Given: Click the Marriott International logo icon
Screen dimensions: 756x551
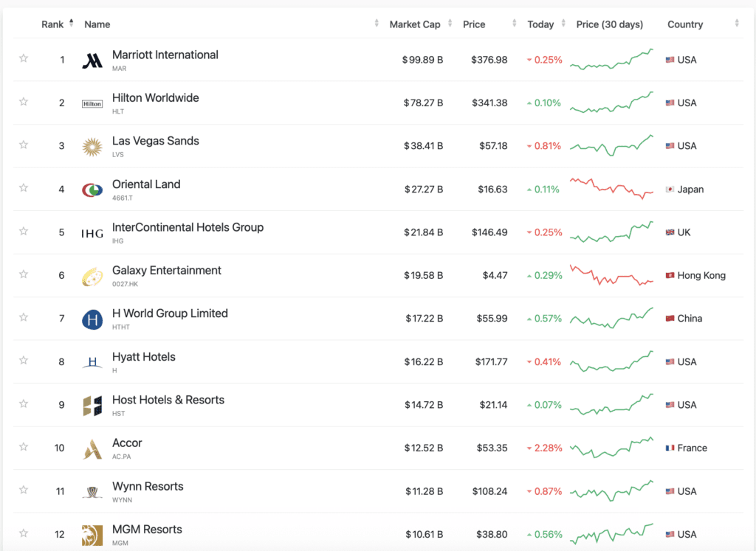Looking at the screenshot, I should point(92,60).
